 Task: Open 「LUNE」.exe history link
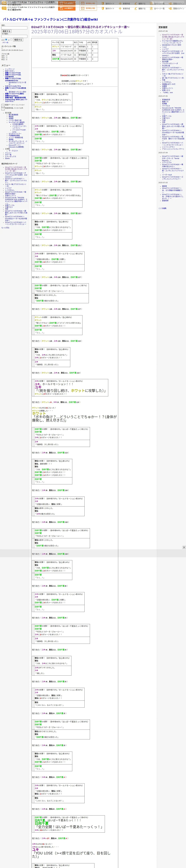(x=167, y=92)
